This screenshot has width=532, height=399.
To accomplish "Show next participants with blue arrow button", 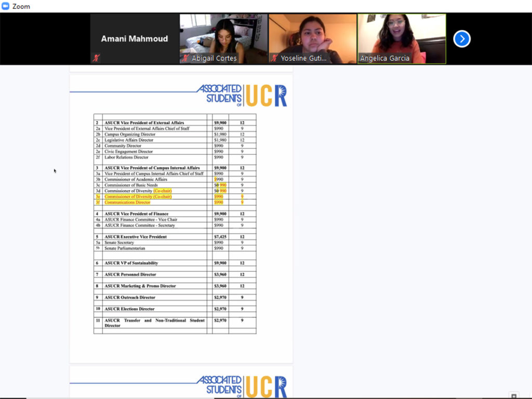I will tap(462, 39).
